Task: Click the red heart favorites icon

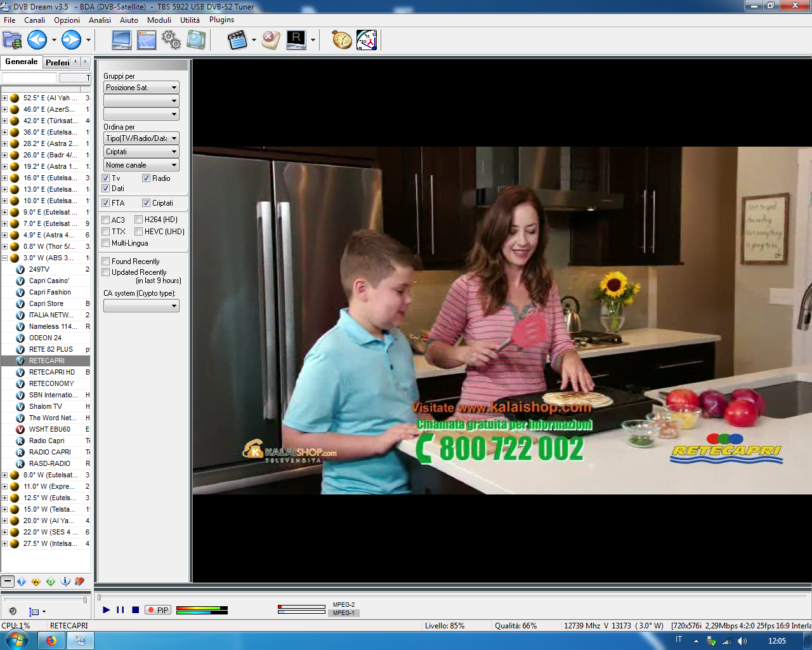Action: (x=79, y=581)
